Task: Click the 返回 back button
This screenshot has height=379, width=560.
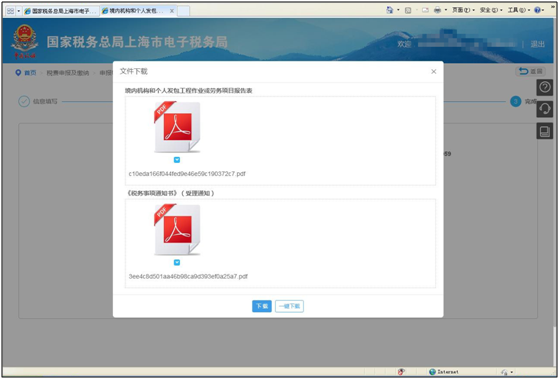Action: 530,71
